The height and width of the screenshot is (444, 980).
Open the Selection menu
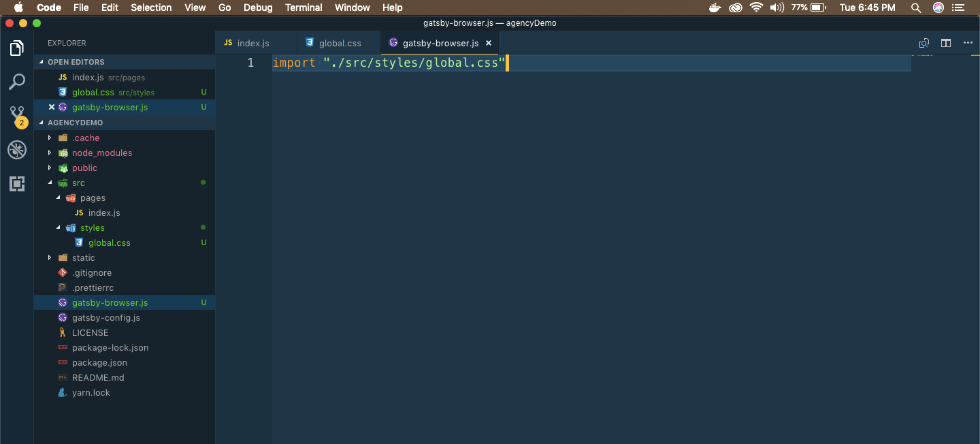click(151, 7)
